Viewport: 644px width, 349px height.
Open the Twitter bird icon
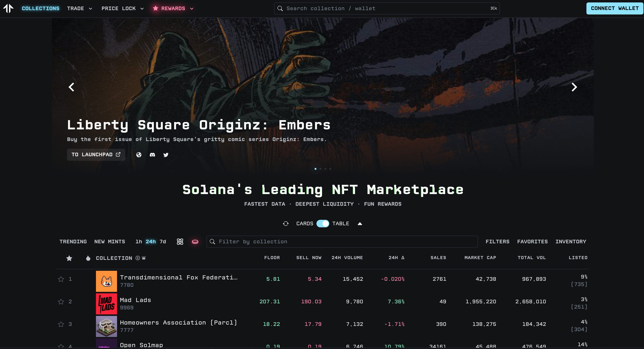[x=166, y=155]
